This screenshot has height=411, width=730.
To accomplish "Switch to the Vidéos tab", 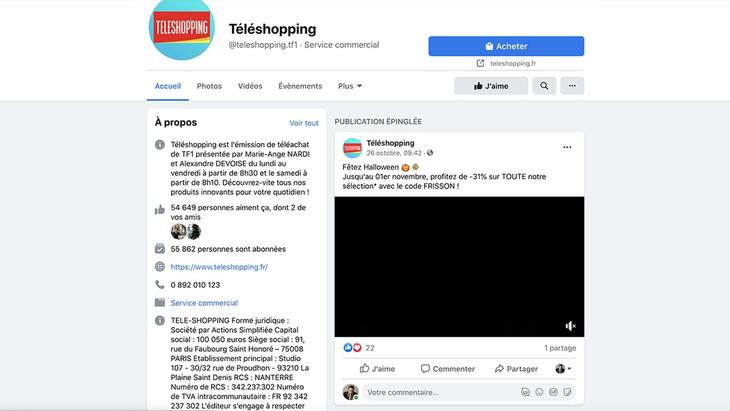I will point(250,86).
